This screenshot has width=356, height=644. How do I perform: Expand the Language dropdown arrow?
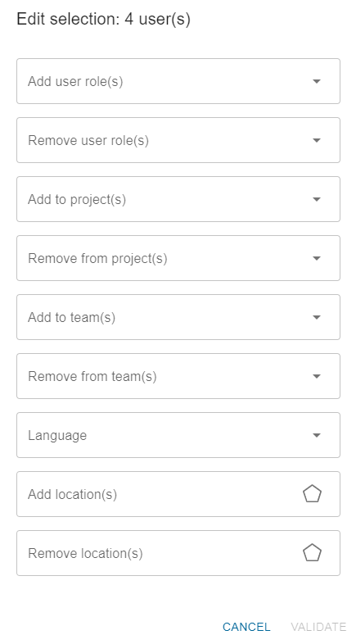point(316,435)
